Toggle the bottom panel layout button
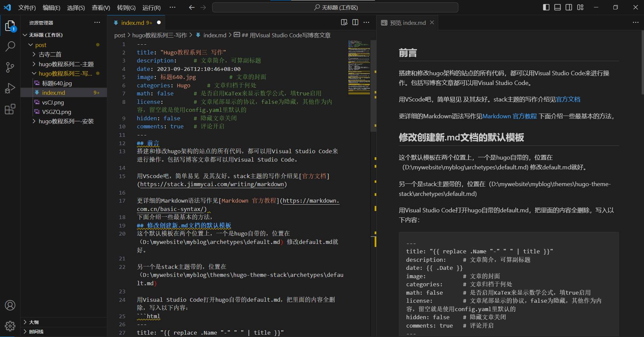The image size is (644, 337). pos(558,7)
